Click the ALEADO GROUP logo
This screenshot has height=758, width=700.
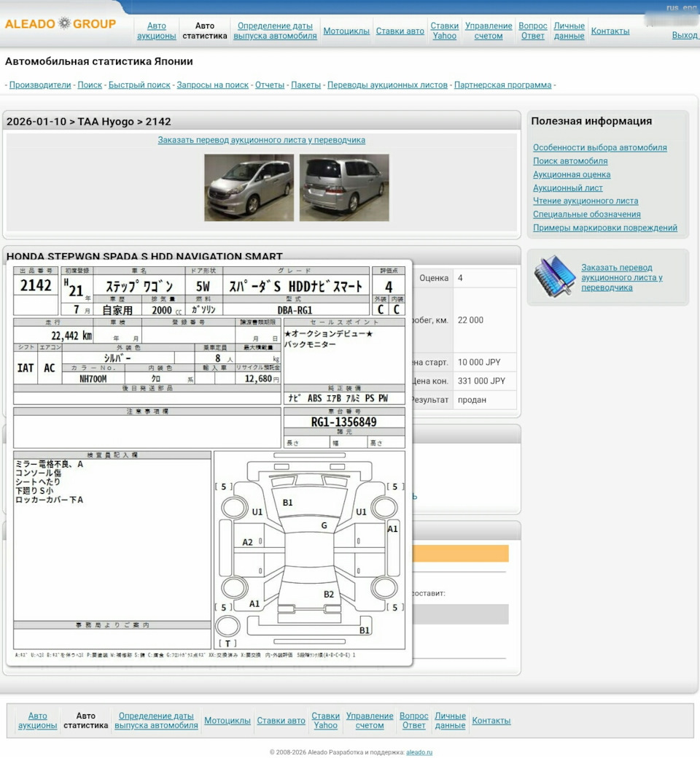pyautogui.click(x=61, y=23)
